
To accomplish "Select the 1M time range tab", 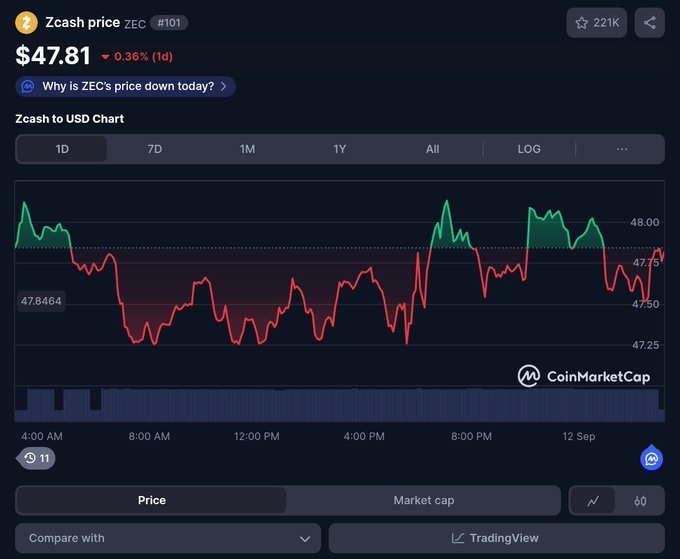I will [x=247, y=149].
